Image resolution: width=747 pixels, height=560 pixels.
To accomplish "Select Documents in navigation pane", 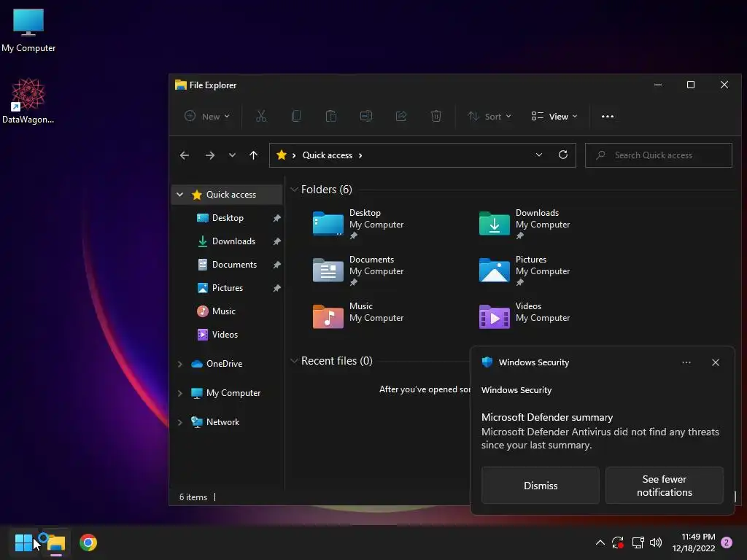I will 234,264.
